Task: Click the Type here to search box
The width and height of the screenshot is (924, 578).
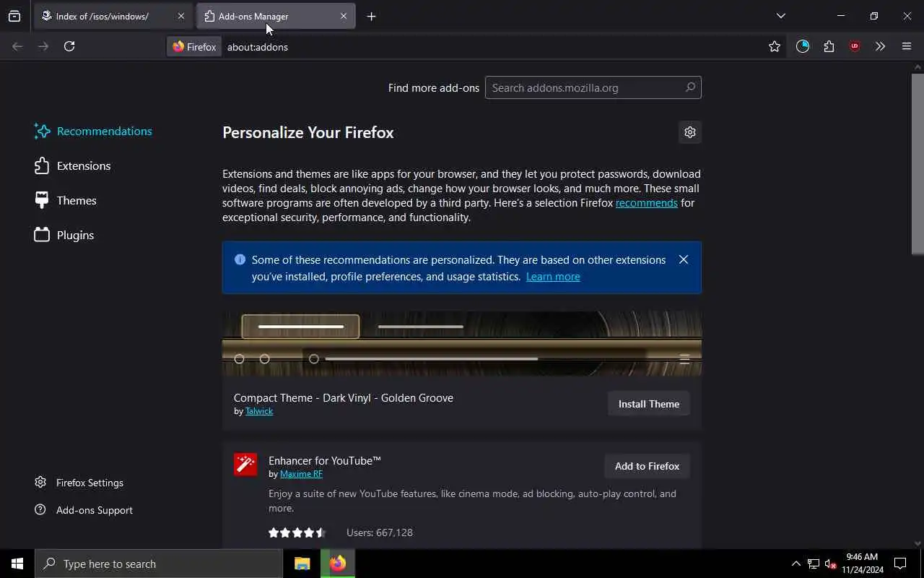Action: click(x=159, y=564)
